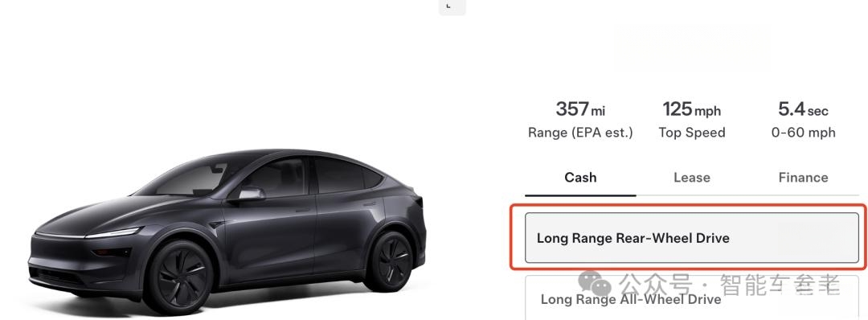
Task: Click the 5.4 sec acceleration figure
Action: 803,109
